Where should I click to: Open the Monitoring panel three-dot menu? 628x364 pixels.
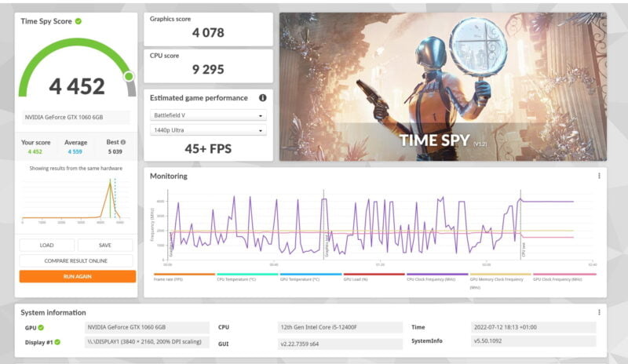(x=599, y=177)
